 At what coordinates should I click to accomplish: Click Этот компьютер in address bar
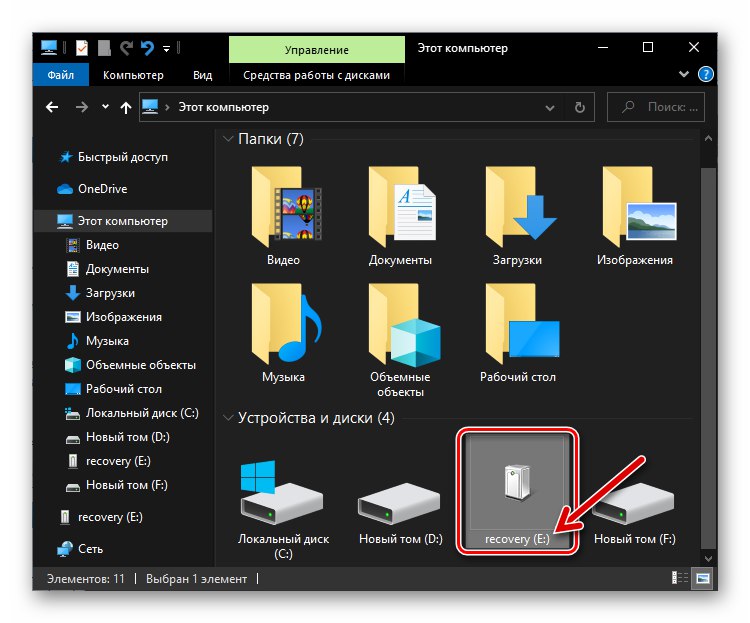click(x=223, y=107)
